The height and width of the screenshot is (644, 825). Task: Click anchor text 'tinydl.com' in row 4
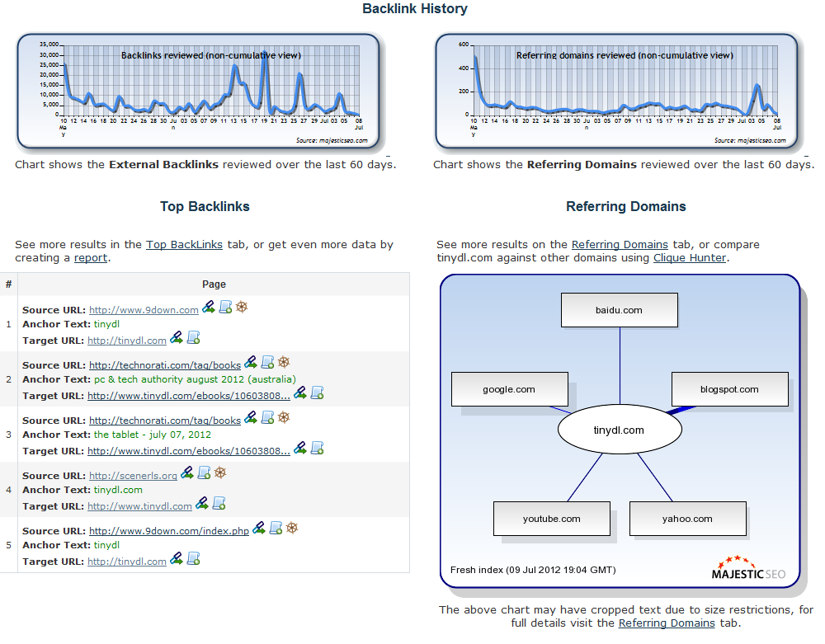click(x=118, y=490)
